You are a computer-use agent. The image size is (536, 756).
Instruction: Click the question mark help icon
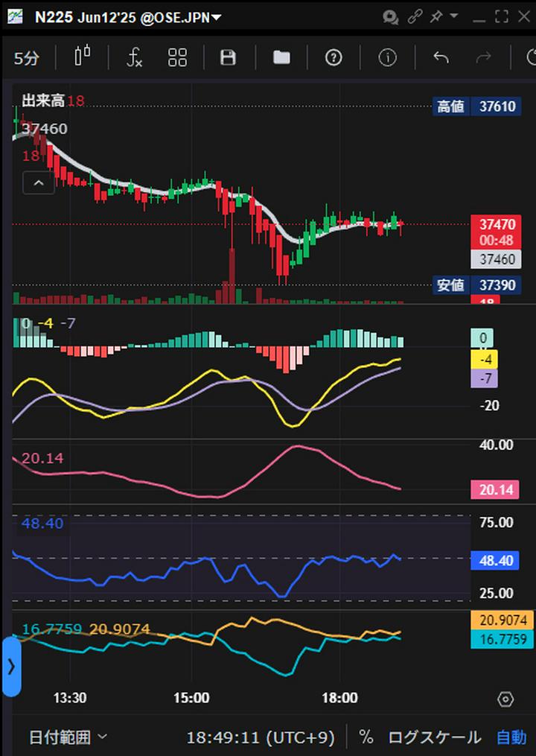pos(334,57)
